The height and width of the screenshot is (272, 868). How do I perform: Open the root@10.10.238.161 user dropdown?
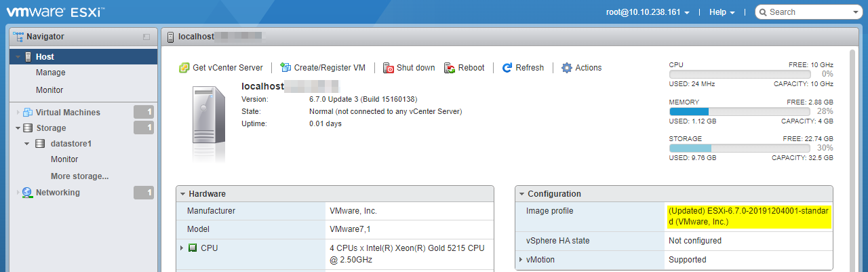point(648,12)
